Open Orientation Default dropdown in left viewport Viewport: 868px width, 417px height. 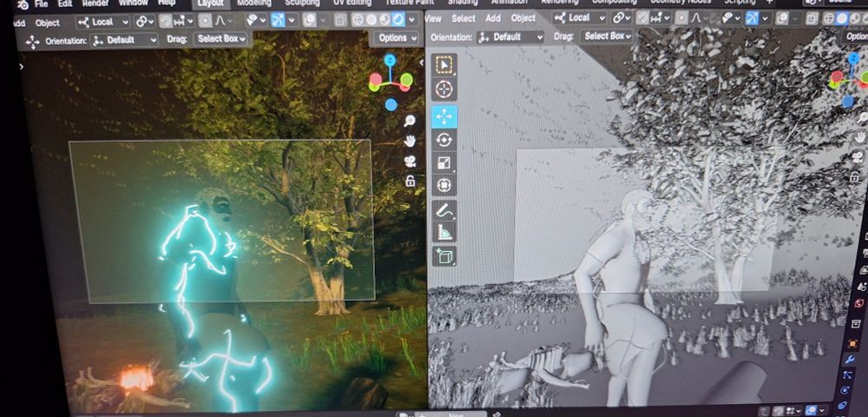point(125,41)
